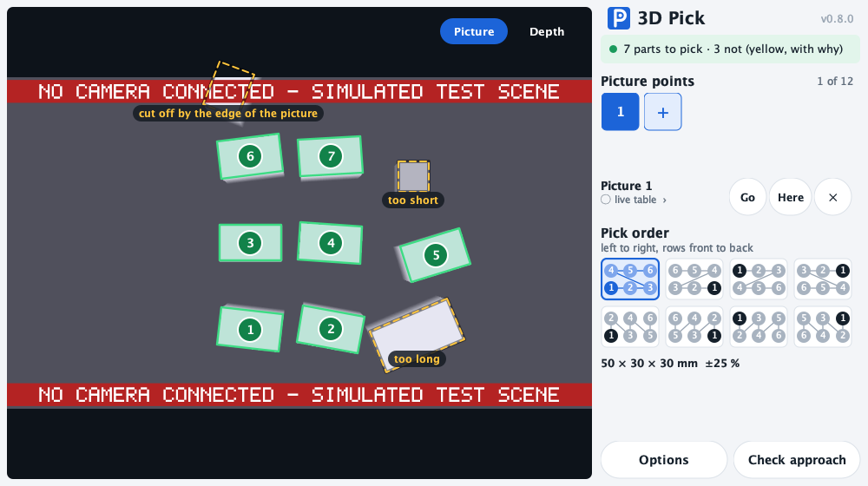
Task: Select part number 7 in the scene
Action: pyautogui.click(x=331, y=156)
